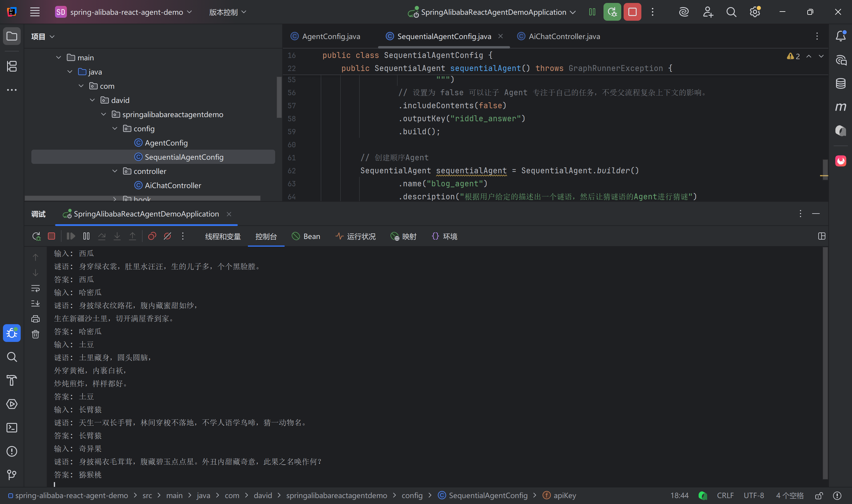The image size is (852, 504).
Task: Show more tool windows ellipsis
Action: tap(12, 90)
